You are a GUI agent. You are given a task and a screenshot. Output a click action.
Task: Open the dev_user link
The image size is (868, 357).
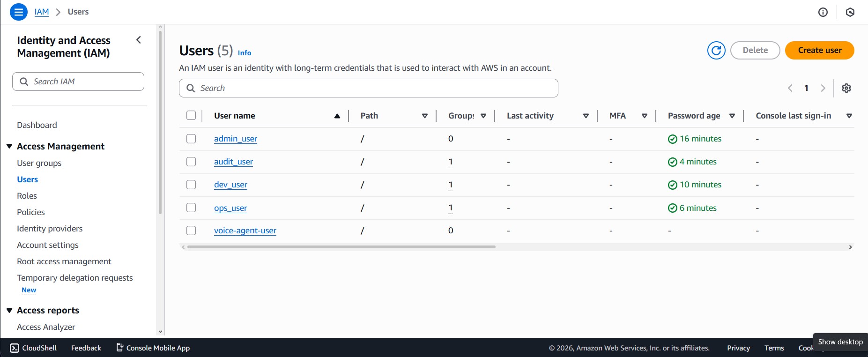pos(230,185)
